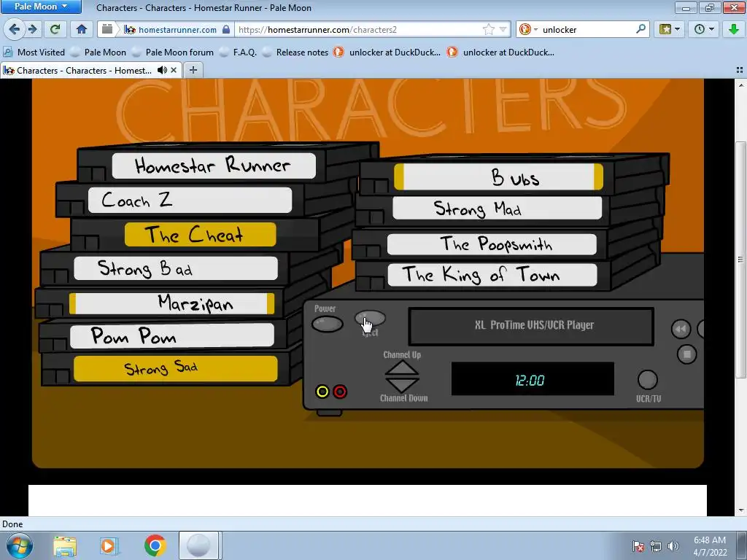Select the Pom Pom tape
The image size is (747, 560).
click(x=171, y=335)
